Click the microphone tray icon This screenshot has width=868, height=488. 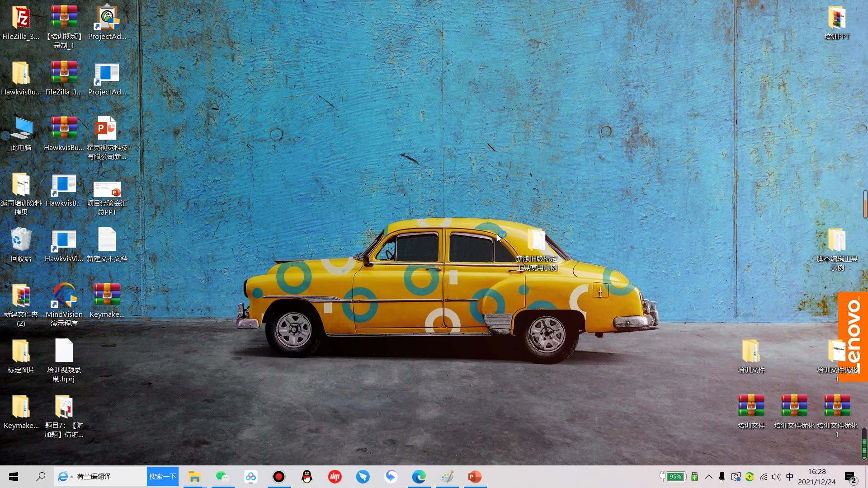pyautogui.click(x=722, y=477)
